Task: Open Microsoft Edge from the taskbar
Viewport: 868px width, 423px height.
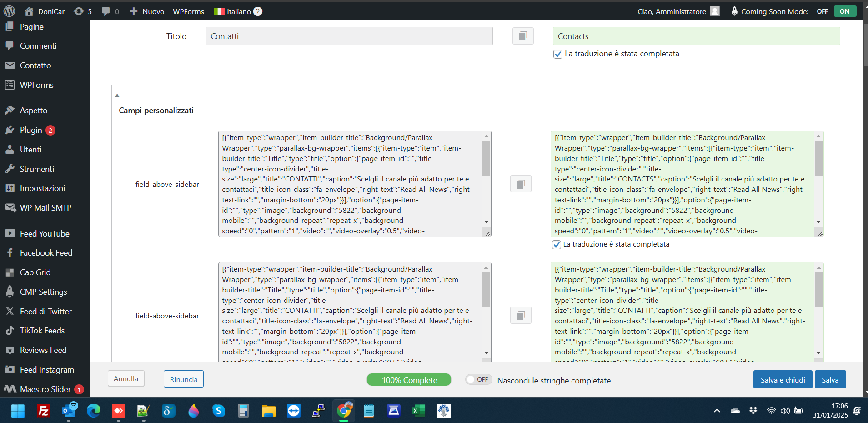Action: click(94, 411)
